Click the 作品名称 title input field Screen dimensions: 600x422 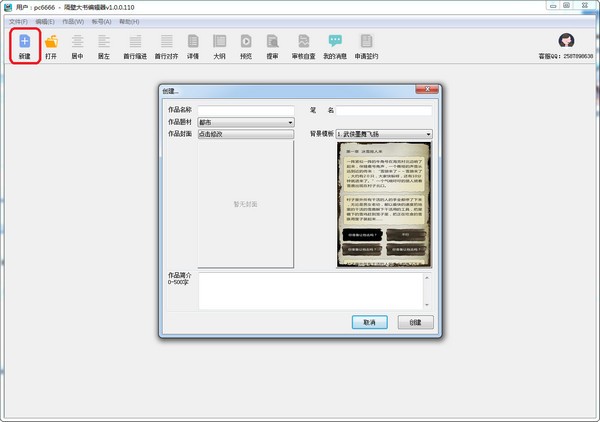pos(245,110)
